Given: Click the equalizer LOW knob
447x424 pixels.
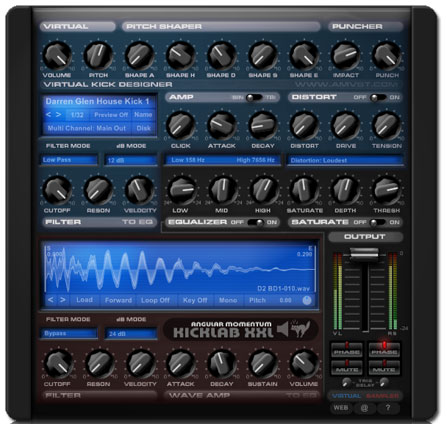Looking at the screenshot, I should 182,190.
